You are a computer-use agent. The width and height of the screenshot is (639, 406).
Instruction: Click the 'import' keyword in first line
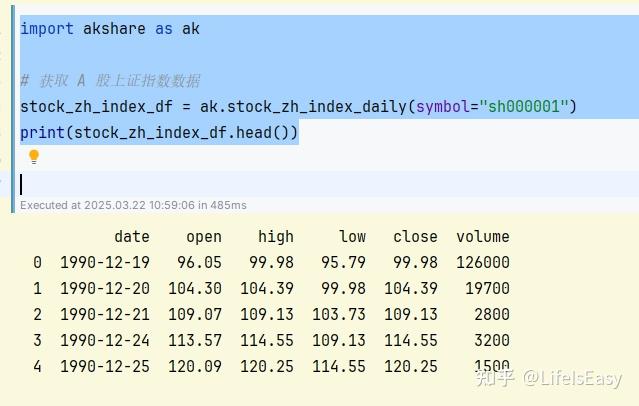click(x=46, y=29)
